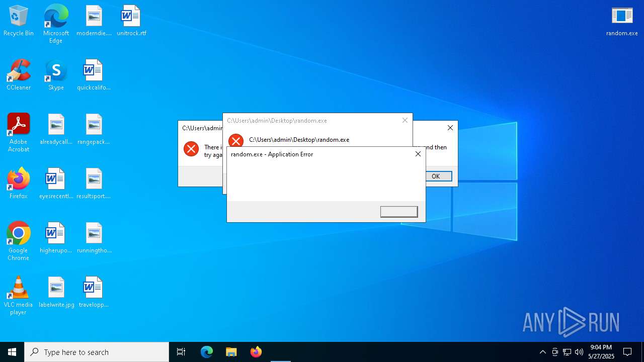Show hidden system tray icons
Screen dimensions: 644x362
tap(542, 352)
